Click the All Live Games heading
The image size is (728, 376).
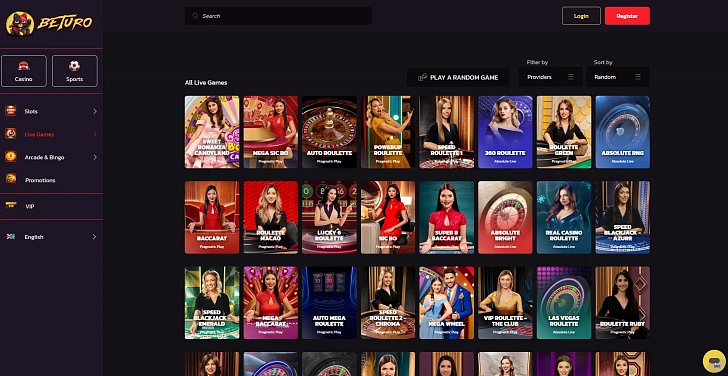coord(206,83)
